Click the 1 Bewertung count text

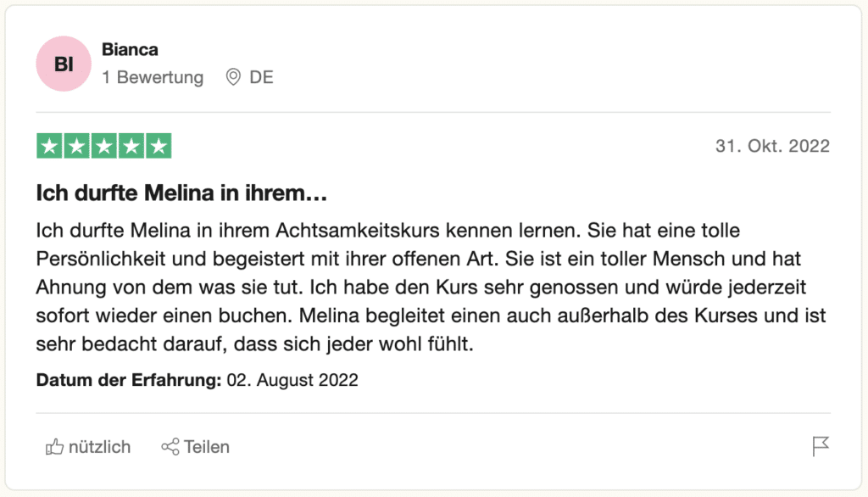coord(153,77)
